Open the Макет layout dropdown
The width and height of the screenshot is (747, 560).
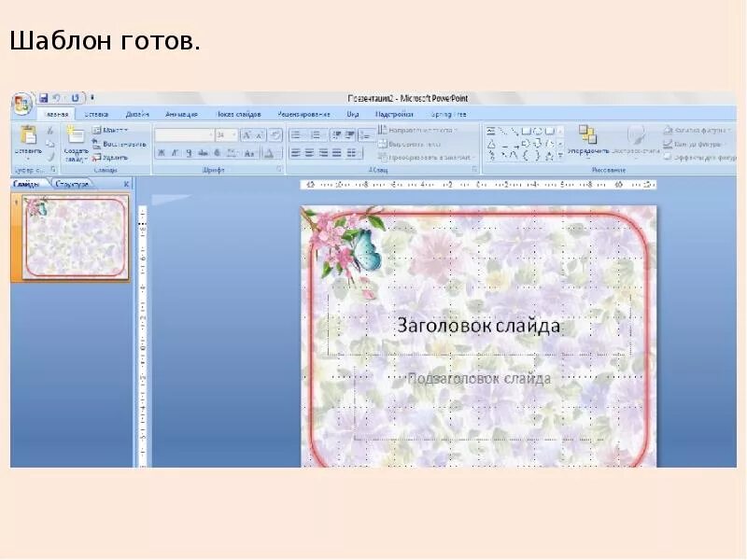pos(110,130)
